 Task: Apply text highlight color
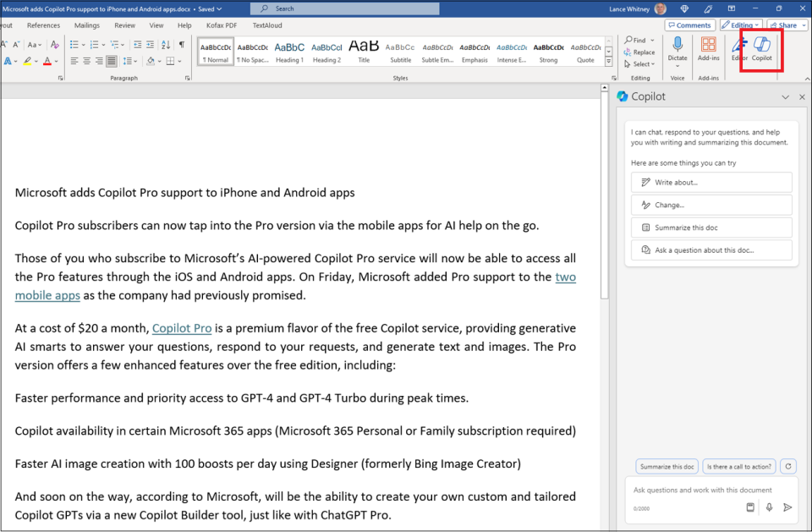(x=28, y=61)
